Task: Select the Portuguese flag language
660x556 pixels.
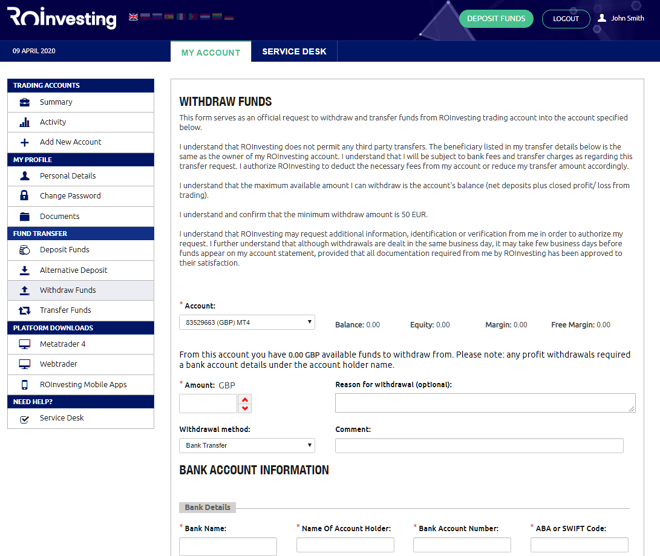Action: point(193,17)
